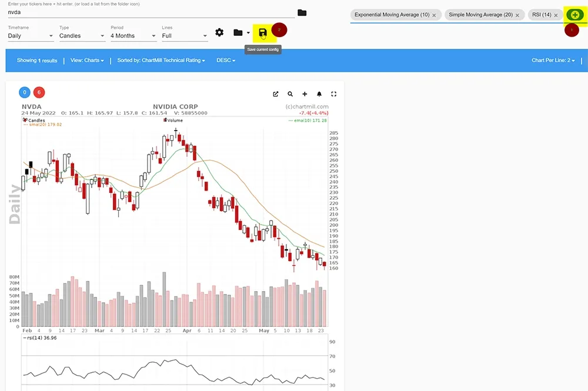Viewport: 588px width, 391px height.
Task: Click the blue 0 badge above the chart
Action: click(25, 92)
